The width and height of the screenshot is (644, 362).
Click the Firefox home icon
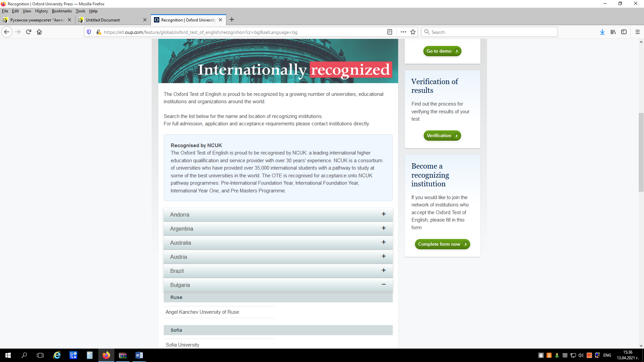coord(39,32)
